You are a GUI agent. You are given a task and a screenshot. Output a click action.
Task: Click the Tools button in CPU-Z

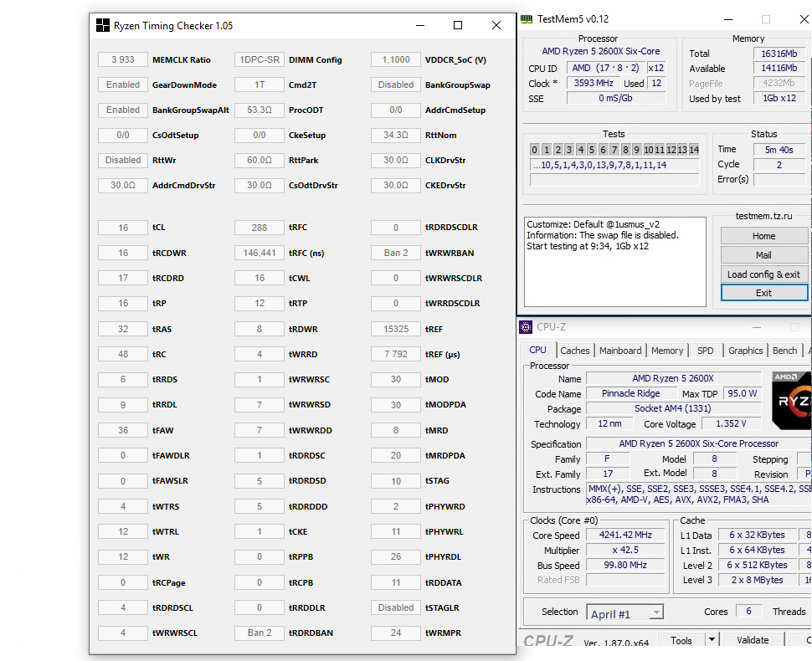click(x=681, y=640)
